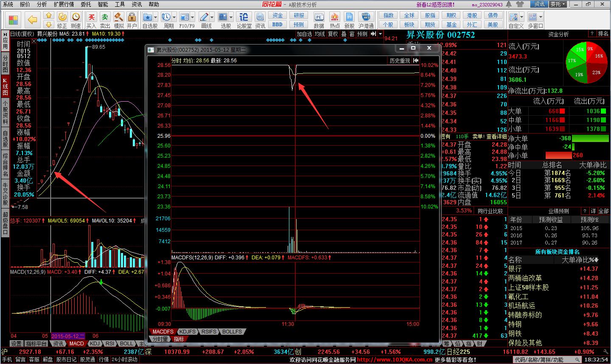Viewport: 611px width, 364px height.
Task: Open the chart options dropdown arrow beside 预测
Action: pyautogui.click(x=380, y=34)
